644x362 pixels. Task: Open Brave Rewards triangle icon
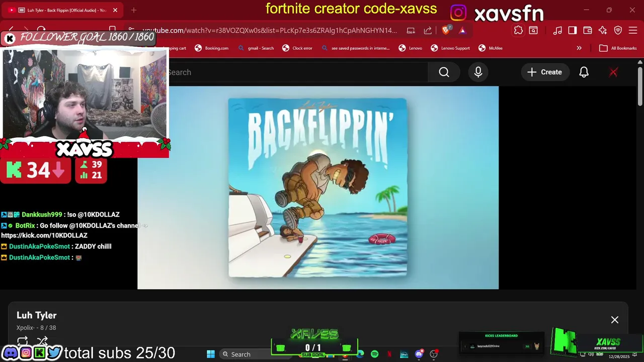462,31
